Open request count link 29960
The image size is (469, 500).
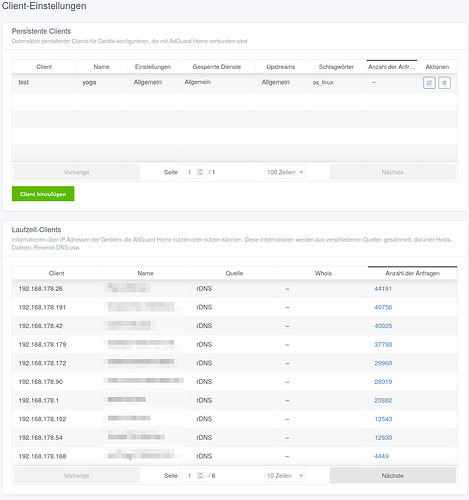(383, 363)
